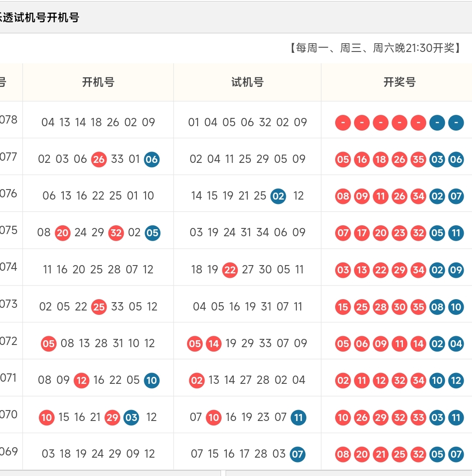Viewport: 472px width, 476px height.
Task: Select 开机号 numbers 03 18 19 24 29 09 12
Action: 98,454
